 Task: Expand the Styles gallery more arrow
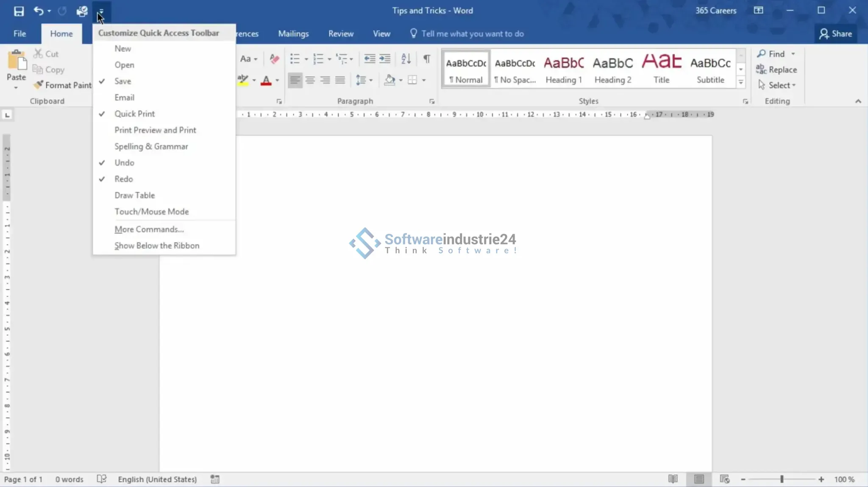click(x=741, y=82)
